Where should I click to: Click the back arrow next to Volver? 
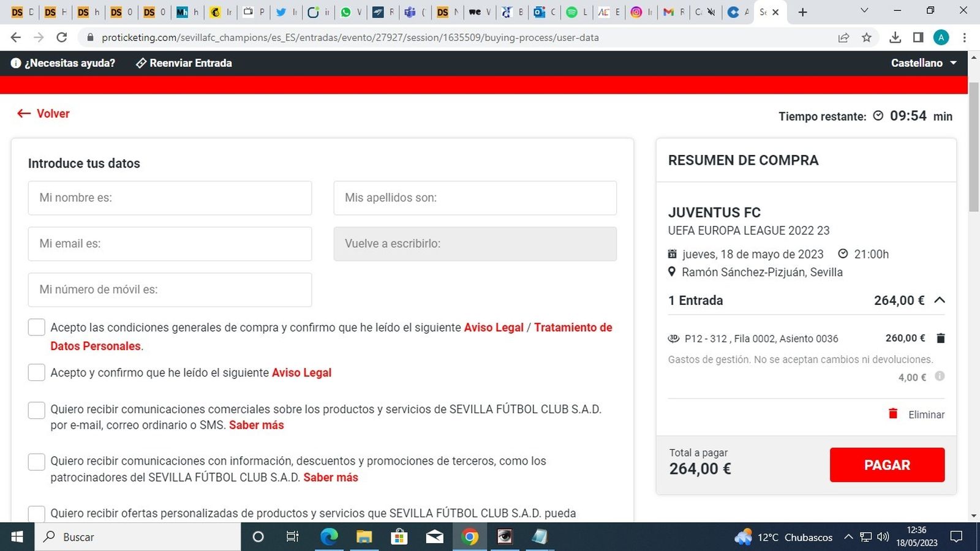(23, 113)
